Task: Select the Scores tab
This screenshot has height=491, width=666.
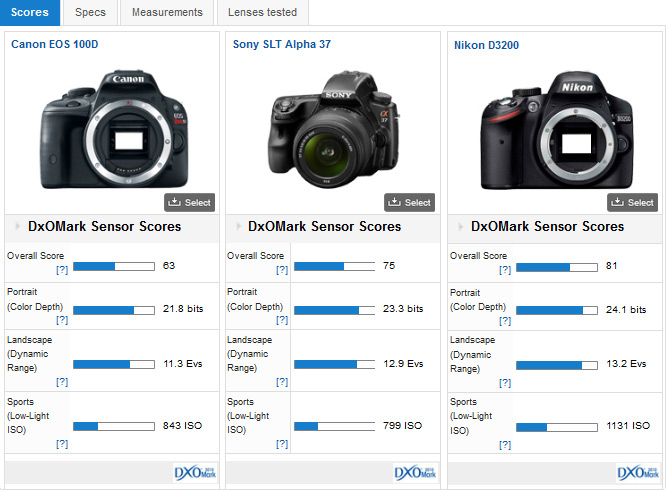Action: [x=30, y=13]
